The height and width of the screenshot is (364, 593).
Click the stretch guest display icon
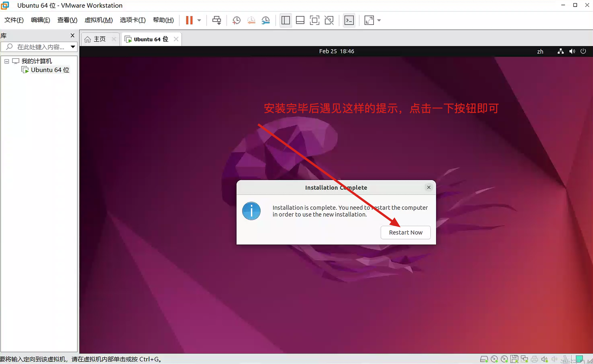(369, 20)
